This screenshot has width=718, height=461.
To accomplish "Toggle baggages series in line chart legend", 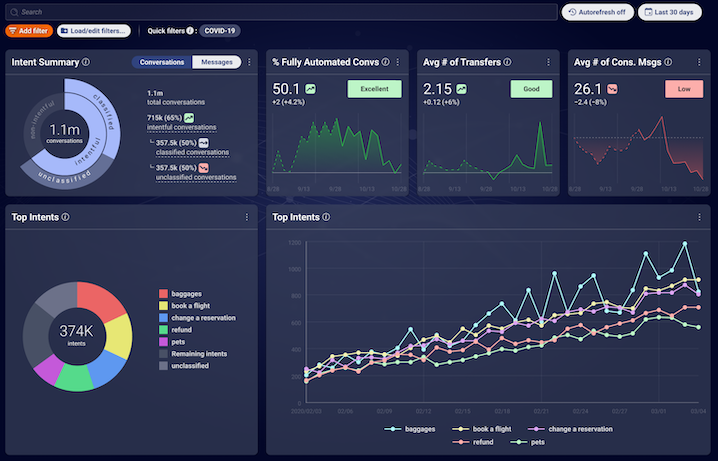I will click(410, 429).
